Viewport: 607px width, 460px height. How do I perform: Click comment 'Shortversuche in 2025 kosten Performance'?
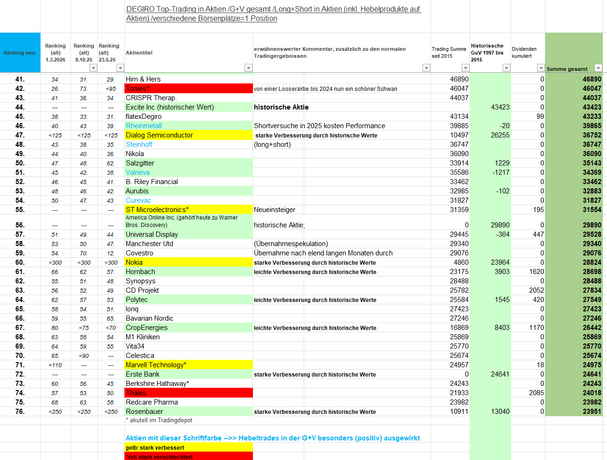pyautogui.click(x=319, y=125)
